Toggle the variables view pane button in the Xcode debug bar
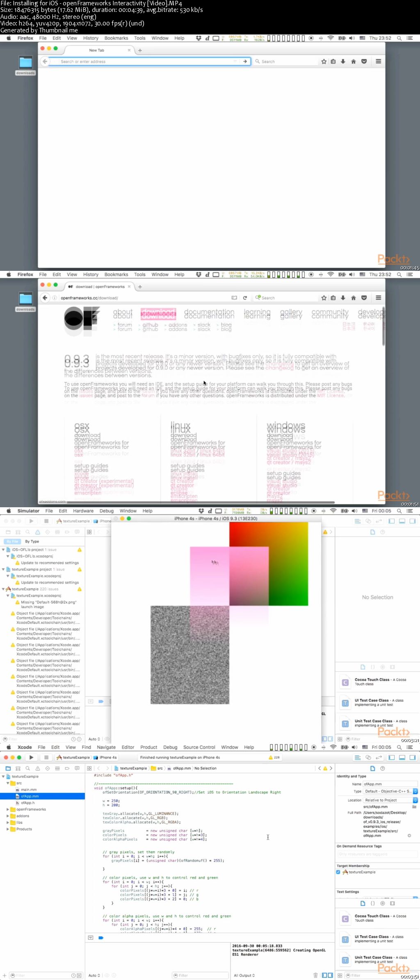The height and width of the screenshot is (980, 420). [x=324, y=975]
